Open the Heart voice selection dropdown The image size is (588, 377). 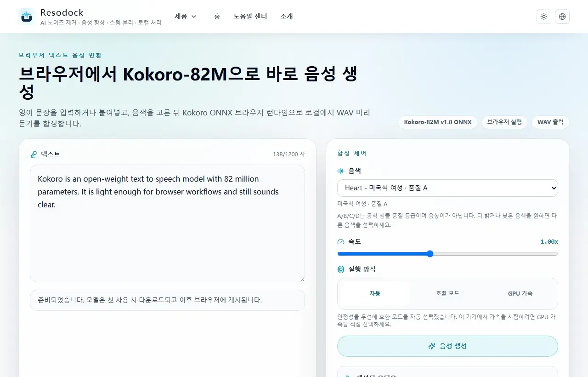(447, 188)
